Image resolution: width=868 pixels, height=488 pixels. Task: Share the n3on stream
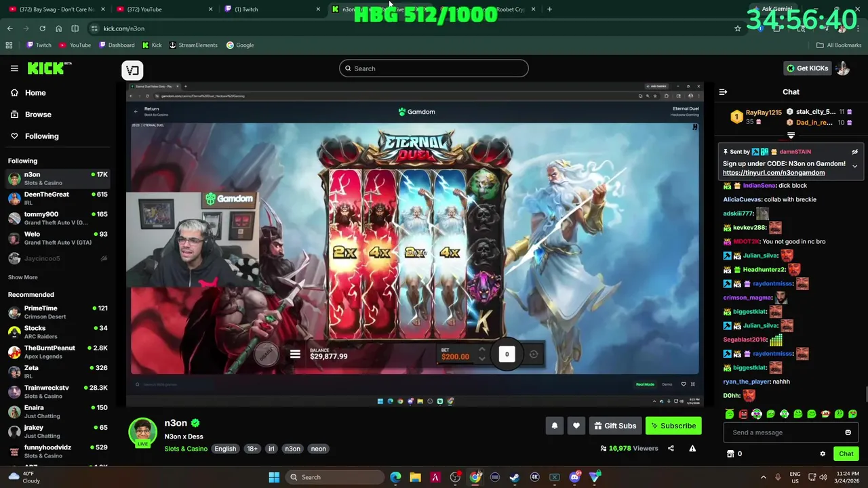pos(671,448)
